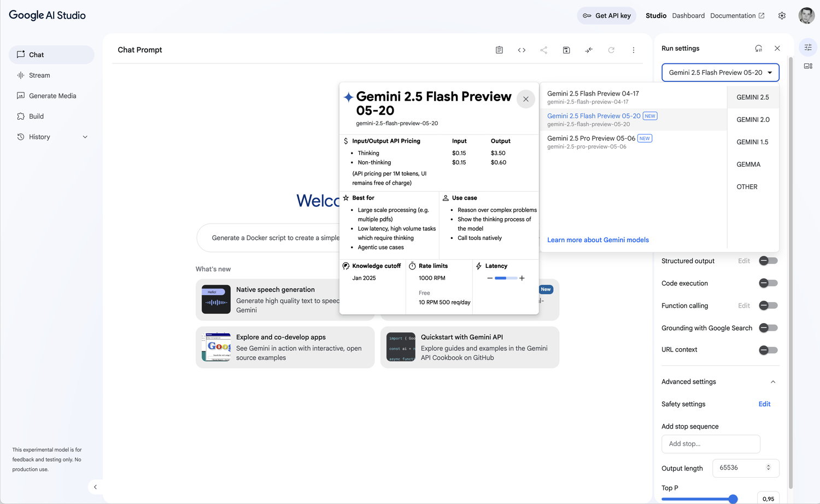Click Edit next to Function calling
This screenshot has height=504, width=820.
(x=744, y=306)
